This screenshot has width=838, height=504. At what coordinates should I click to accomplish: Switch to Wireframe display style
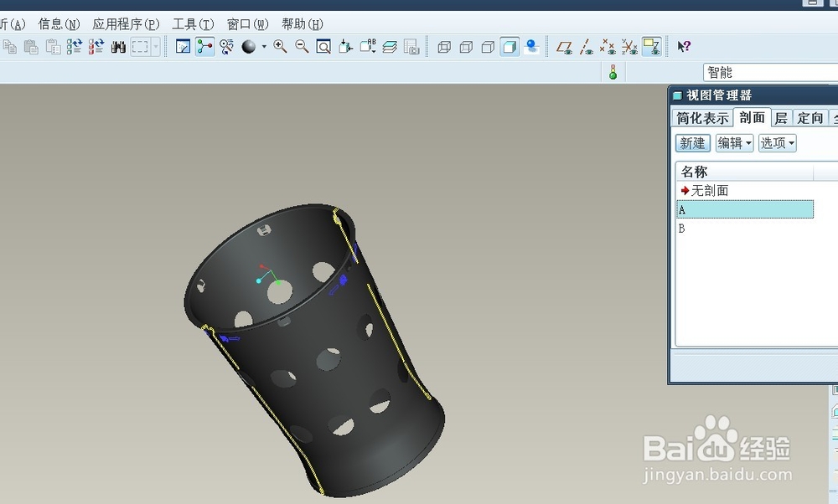(444, 47)
